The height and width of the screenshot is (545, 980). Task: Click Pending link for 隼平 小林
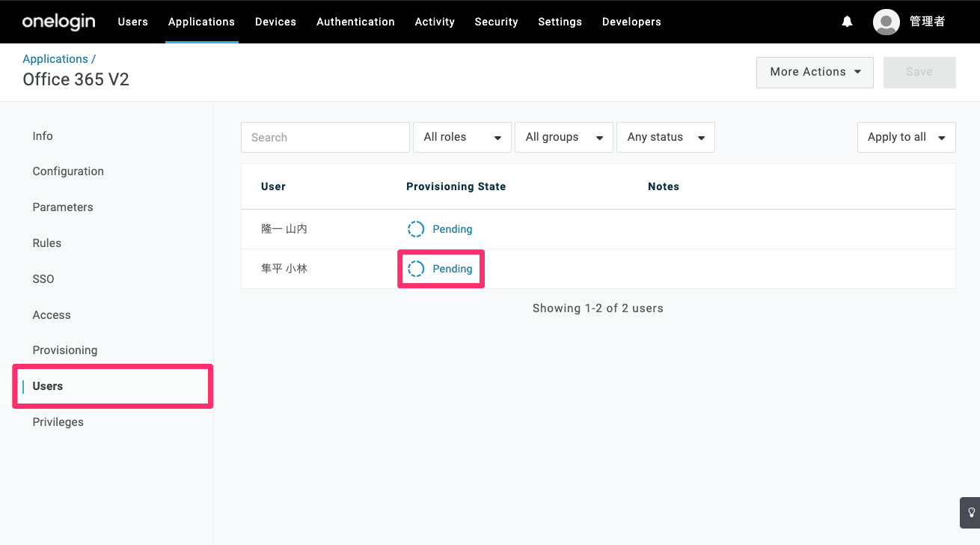(x=453, y=269)
